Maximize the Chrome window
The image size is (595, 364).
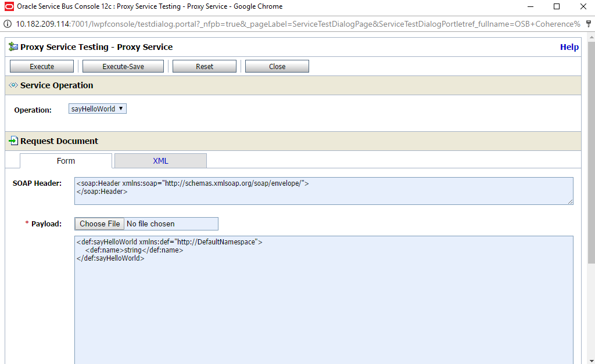pyautogui.click(x=557, y=6)
